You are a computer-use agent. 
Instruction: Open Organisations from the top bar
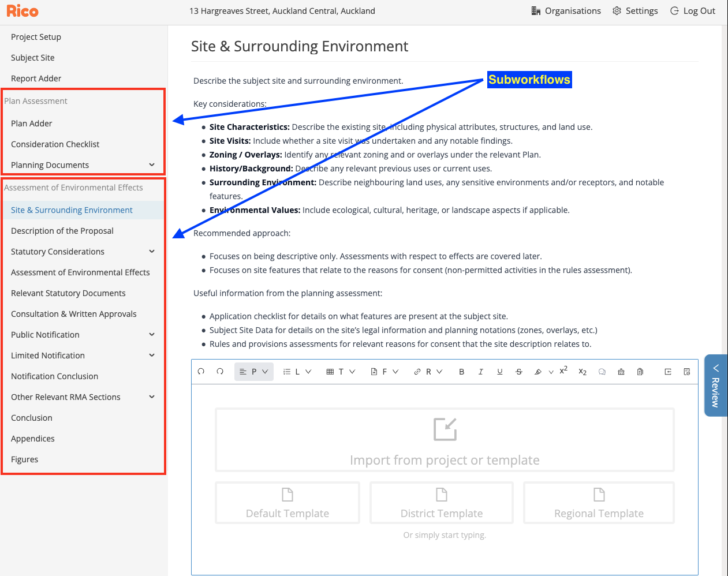coord(566,11)
